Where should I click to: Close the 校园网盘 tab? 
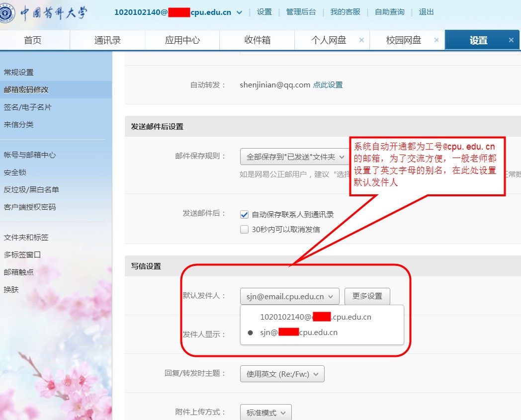tap(436, 40)
